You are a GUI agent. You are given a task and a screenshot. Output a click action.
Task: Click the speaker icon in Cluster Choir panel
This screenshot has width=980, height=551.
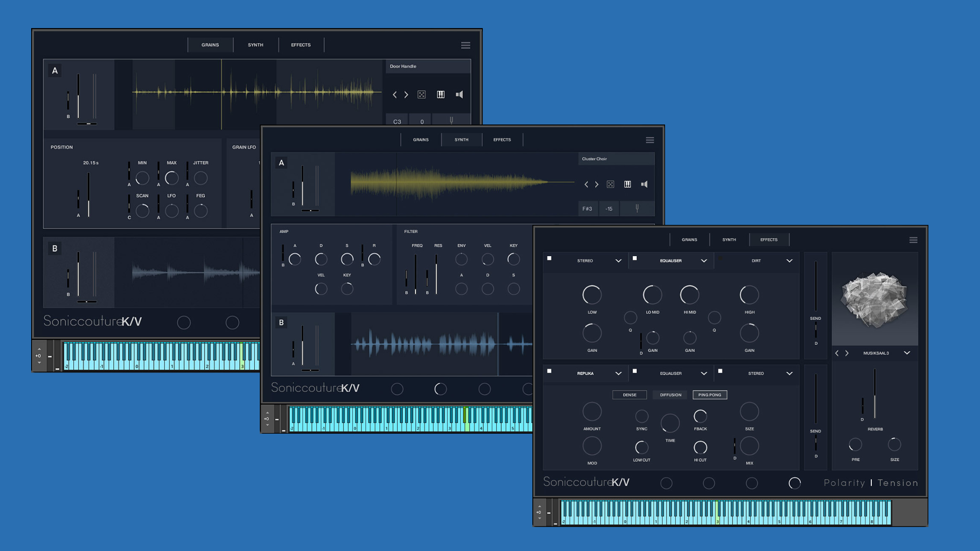point(644,184)
